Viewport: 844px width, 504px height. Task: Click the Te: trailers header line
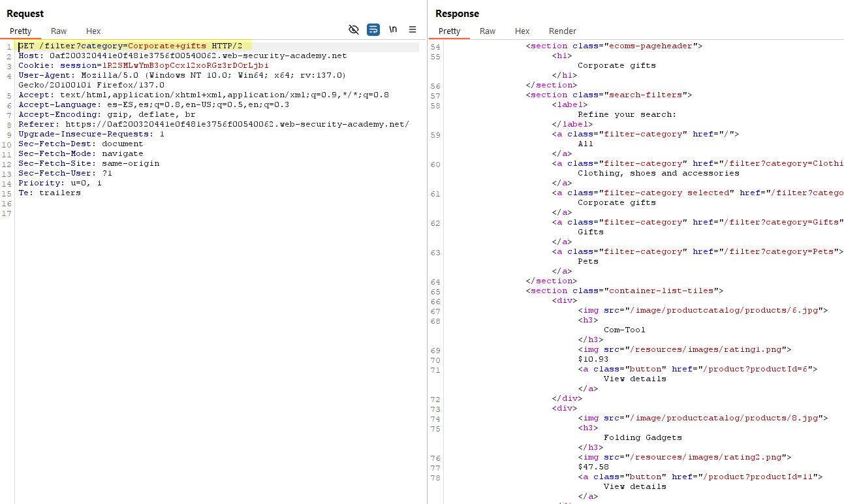50,193
